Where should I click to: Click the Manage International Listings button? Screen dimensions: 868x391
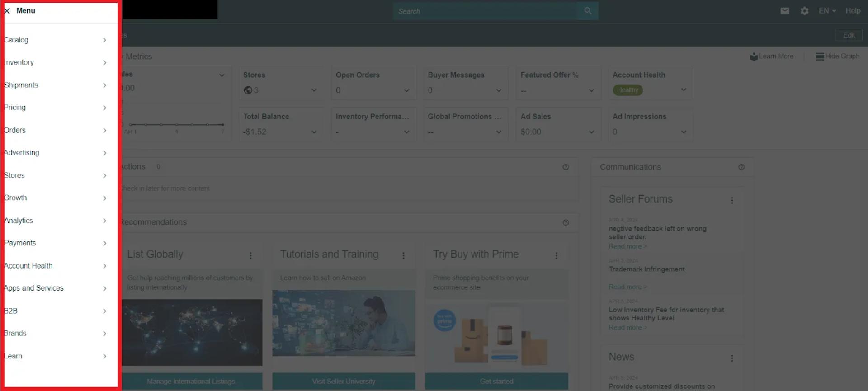[191, 382]
